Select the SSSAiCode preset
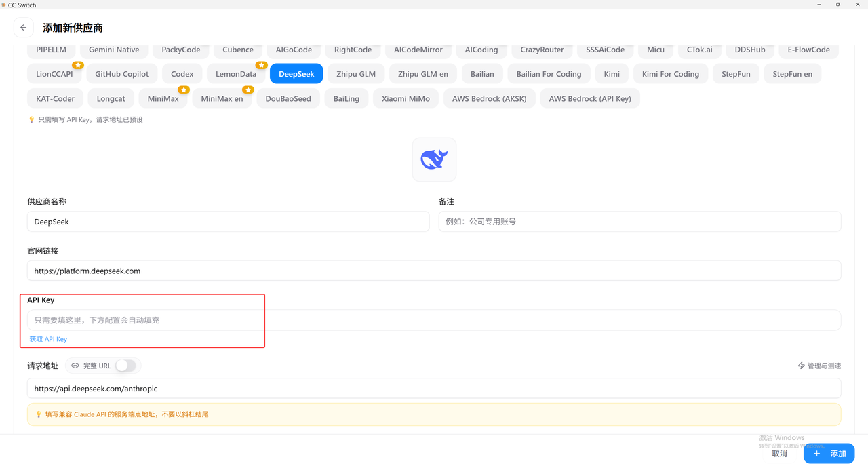This screenshot has height=472, width=868. click(x=606, y=50)
